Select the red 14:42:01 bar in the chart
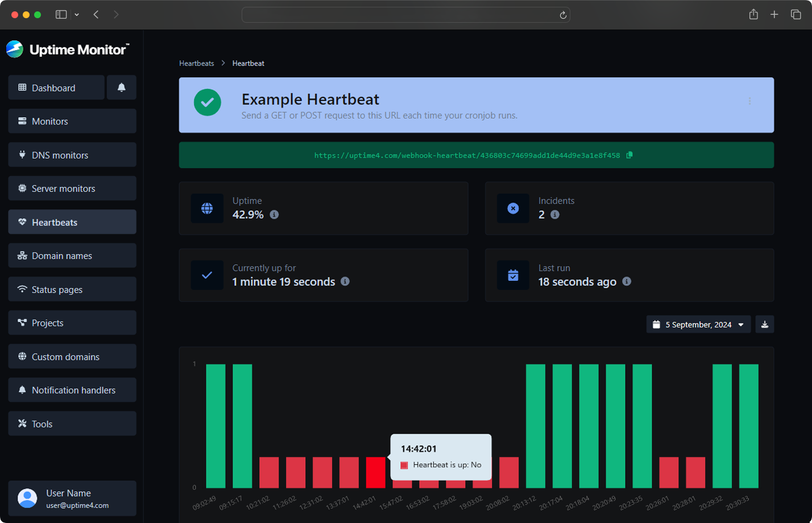The width and height of the screenshot is (812, 523). [375, 473]
